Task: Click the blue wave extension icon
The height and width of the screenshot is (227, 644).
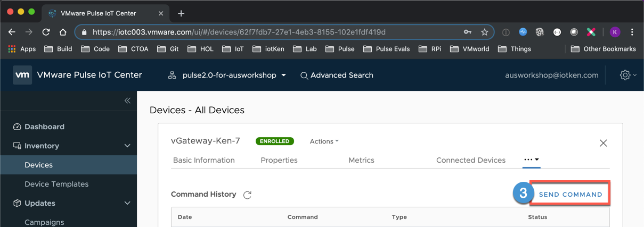Action: [523, 32]
